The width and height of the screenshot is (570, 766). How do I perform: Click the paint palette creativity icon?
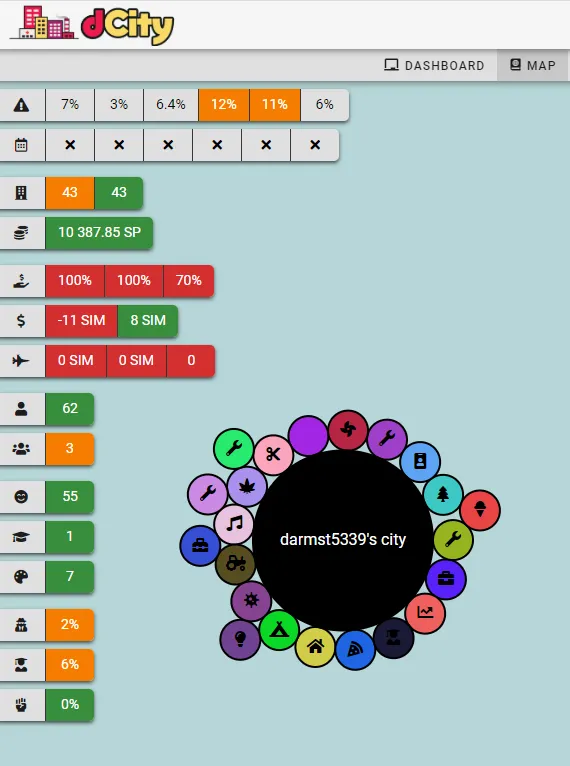21,577
